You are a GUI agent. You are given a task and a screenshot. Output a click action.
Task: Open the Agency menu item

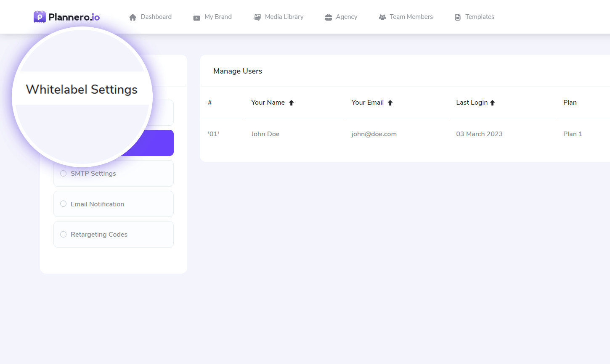coord(346,17)
